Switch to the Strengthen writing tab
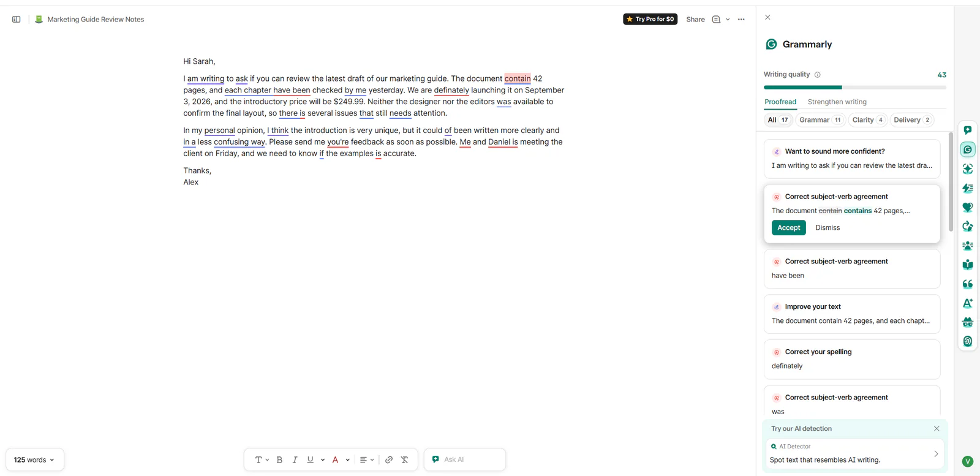 click(837, 102)
